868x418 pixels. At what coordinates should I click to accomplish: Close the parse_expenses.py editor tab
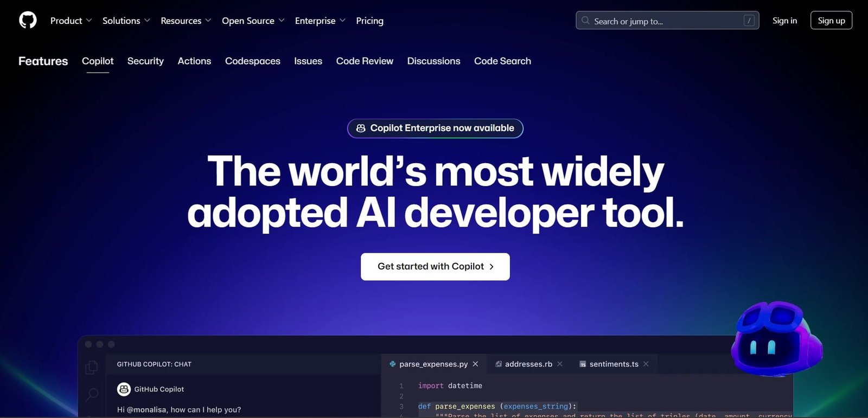tap(475, 364)
